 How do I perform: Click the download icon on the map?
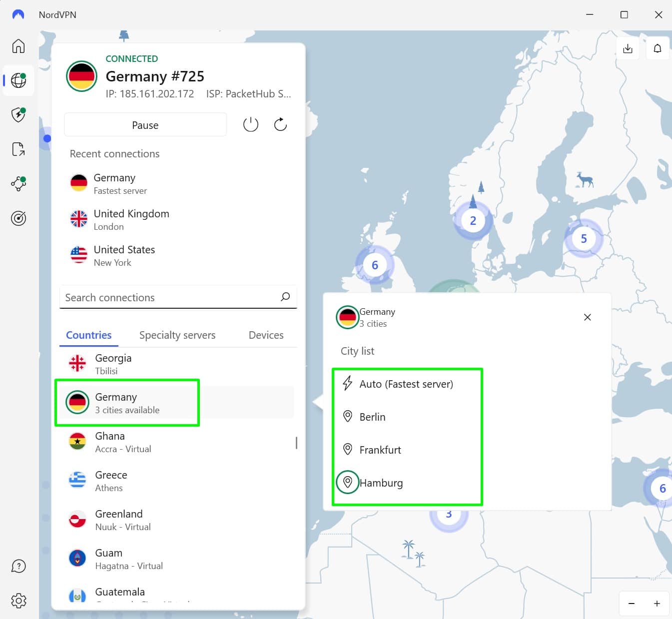pyautogui.click(x=628, y=48)
